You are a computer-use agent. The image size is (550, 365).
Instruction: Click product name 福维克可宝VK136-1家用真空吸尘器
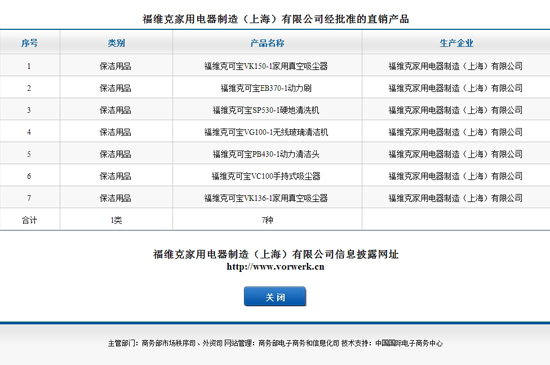tap(266, 198)
